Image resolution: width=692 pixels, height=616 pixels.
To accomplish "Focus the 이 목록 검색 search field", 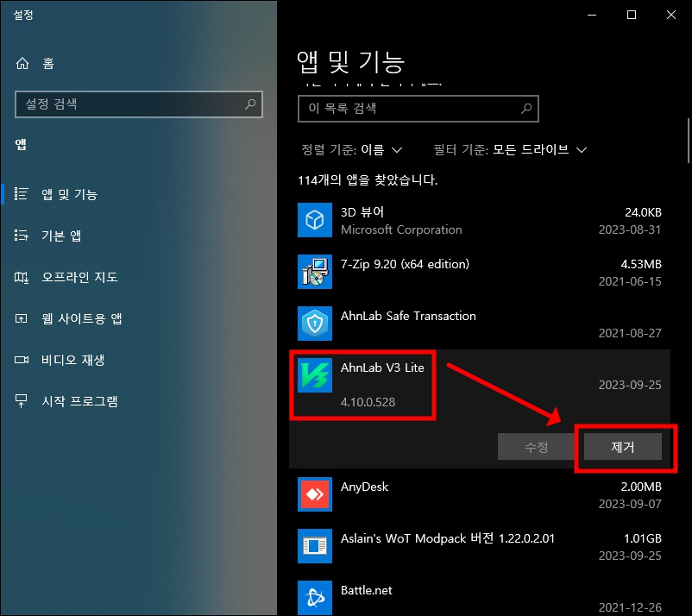I will tap(418, 109).
